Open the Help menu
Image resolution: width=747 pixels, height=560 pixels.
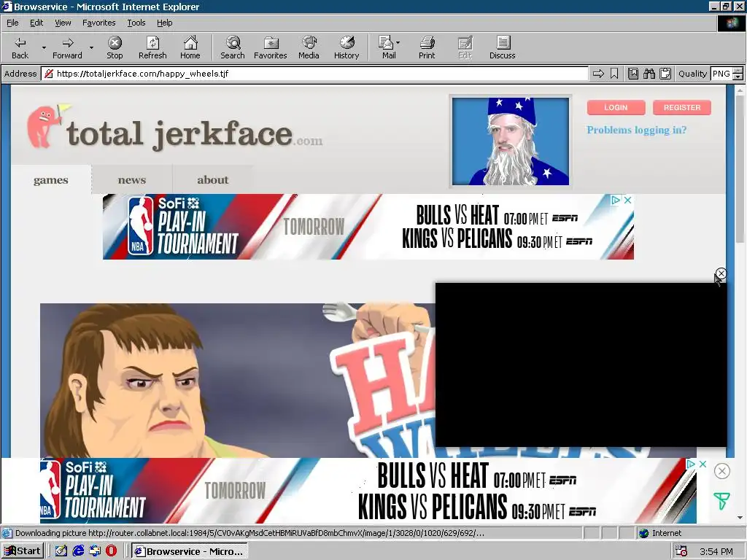[x=164, y=23]
